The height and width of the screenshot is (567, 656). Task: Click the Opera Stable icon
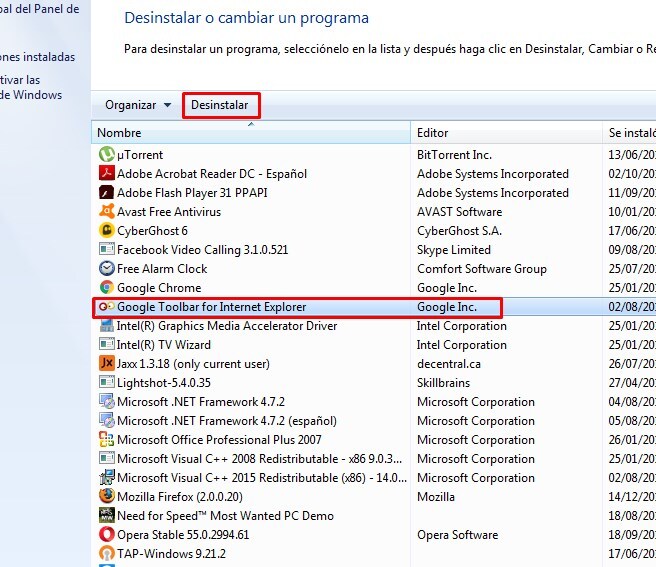pos(107,534)
